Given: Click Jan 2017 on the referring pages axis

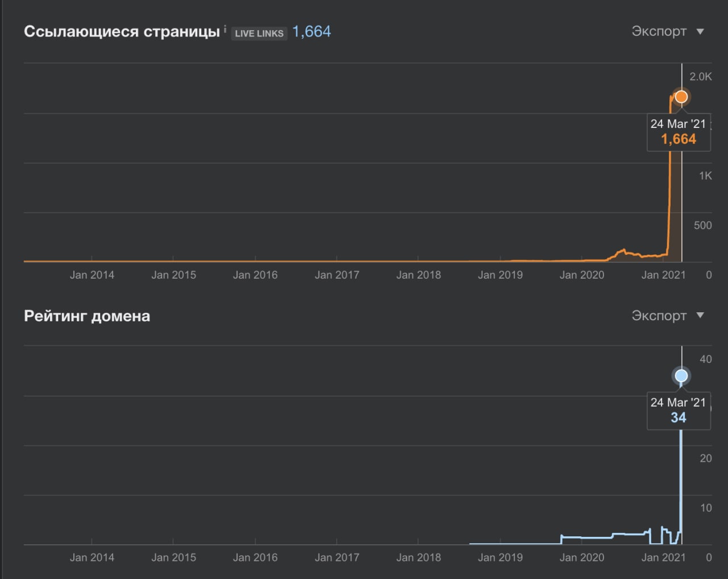Looking at the screenshot, I should coord(337,275).
